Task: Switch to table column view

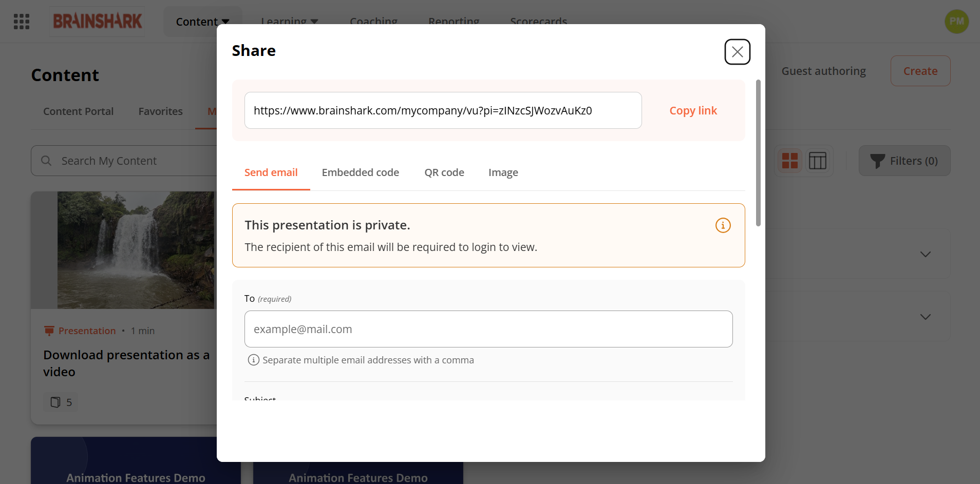Action: click(818, 161)
